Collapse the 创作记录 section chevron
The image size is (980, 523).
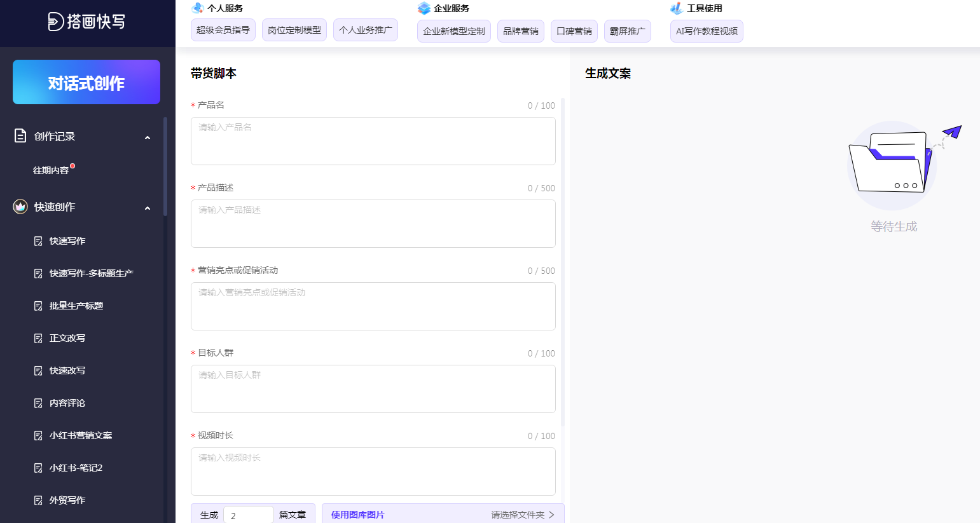tap(148, 137)
